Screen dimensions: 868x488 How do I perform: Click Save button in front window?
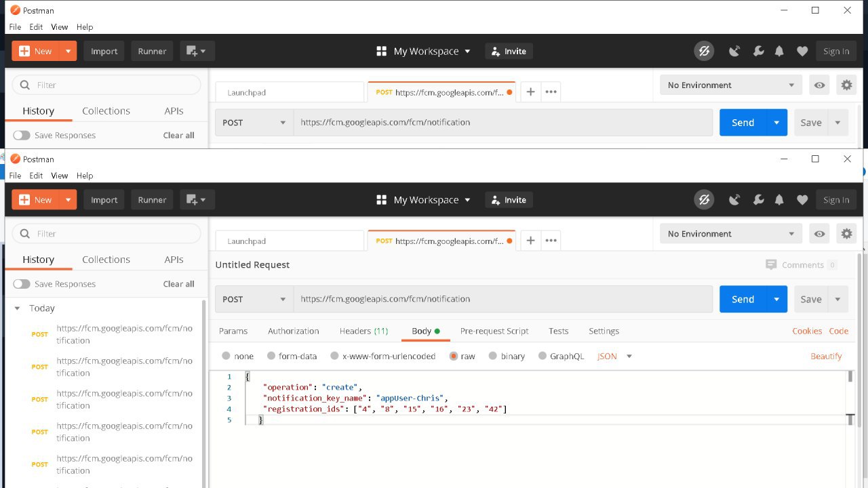click(811, 299)
